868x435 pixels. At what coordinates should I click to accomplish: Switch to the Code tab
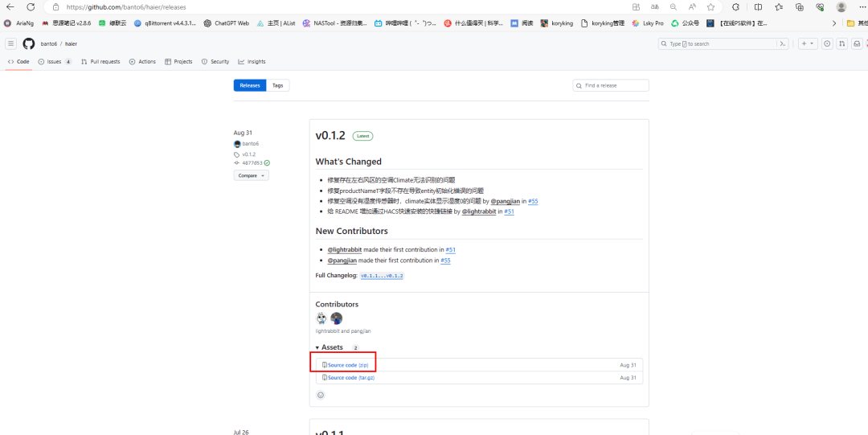(x=18, y=61)
